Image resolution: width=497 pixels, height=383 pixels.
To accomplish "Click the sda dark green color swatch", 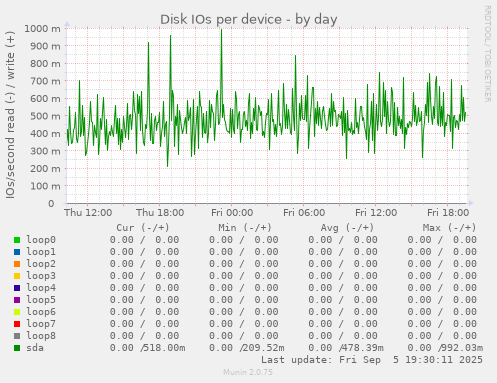I will point(17,348).
